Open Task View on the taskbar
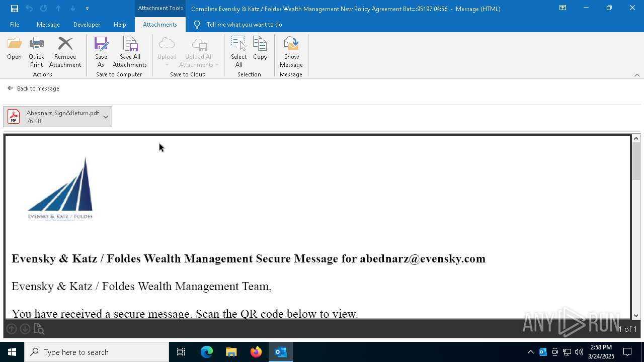Viewport: 644px width, 362px height. coord(181,352)
